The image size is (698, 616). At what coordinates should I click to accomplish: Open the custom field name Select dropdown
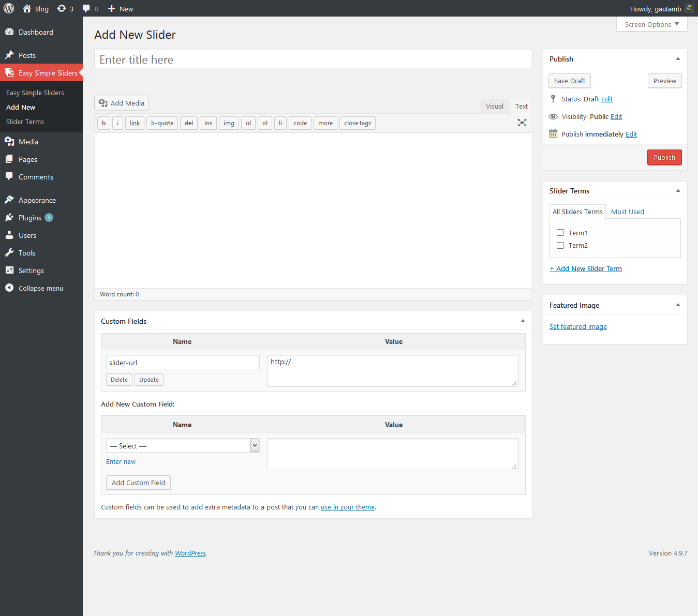(183, 445)
